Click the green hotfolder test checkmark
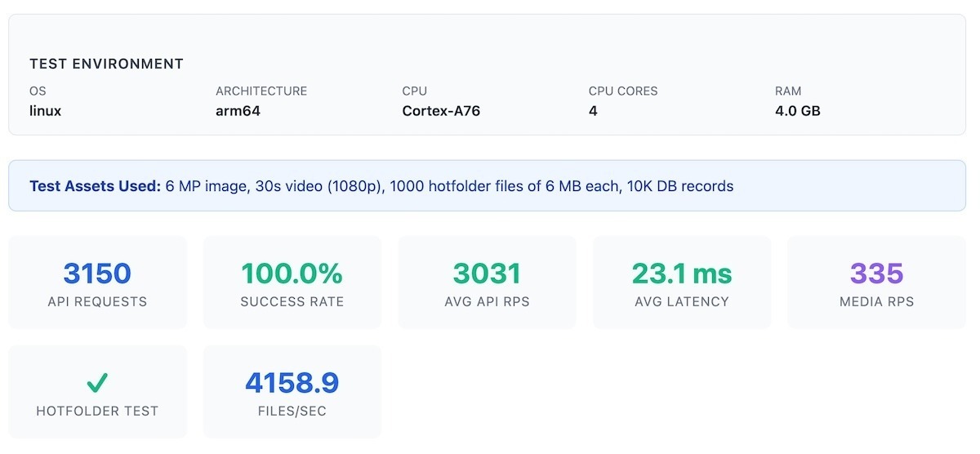 click(x=97, y=382)
